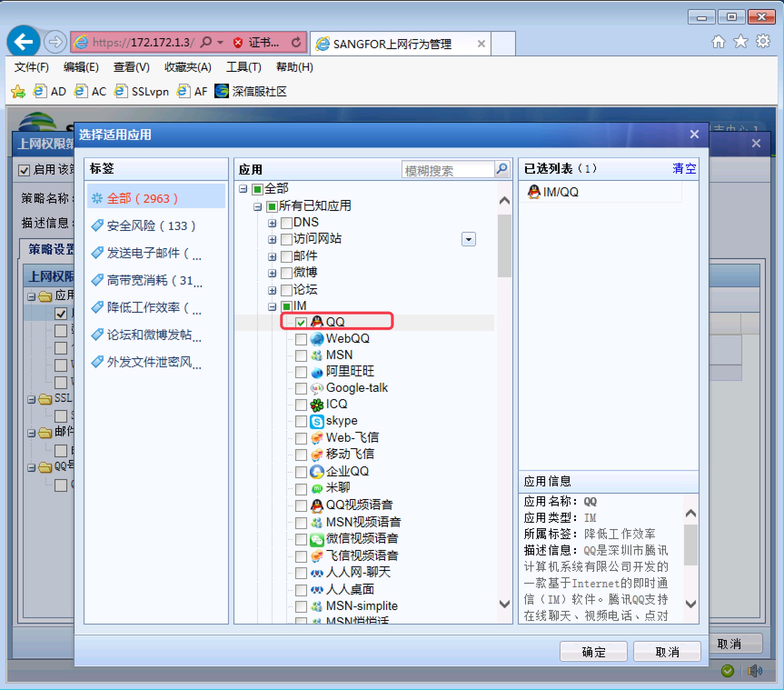Viewport: 784px width, 690px height.
Task: Click the IE back arrow button
Action: click(23, 42)
